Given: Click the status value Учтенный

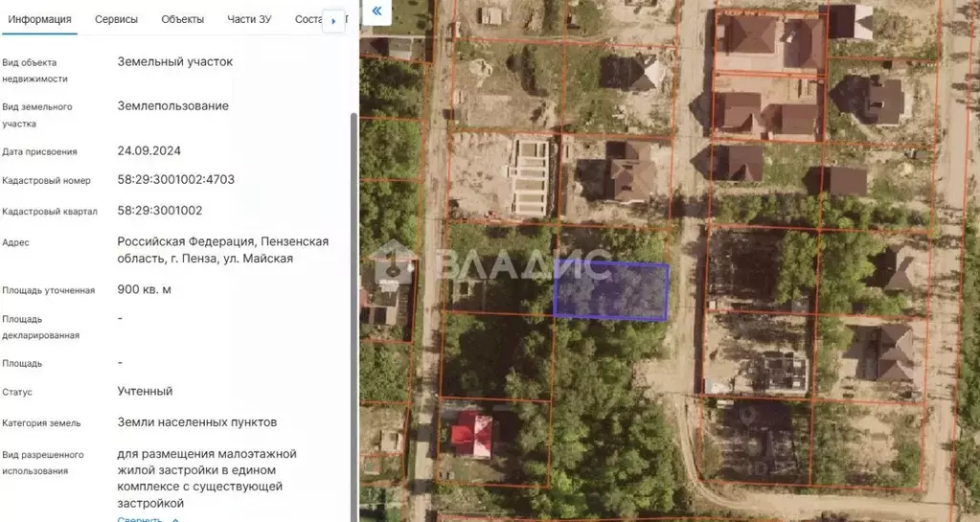Looking at the screenshot, I should tap(145, 391).
